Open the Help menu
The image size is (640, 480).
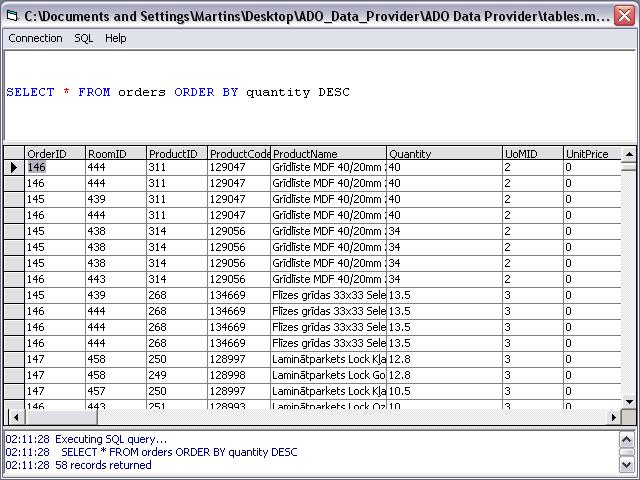tap(116, 38)
